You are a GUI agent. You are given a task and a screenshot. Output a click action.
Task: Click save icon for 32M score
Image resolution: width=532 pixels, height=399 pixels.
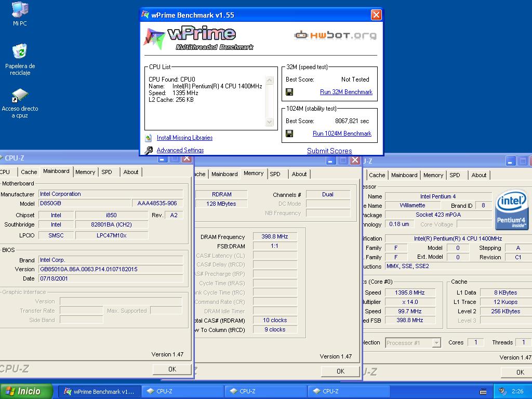289,92
